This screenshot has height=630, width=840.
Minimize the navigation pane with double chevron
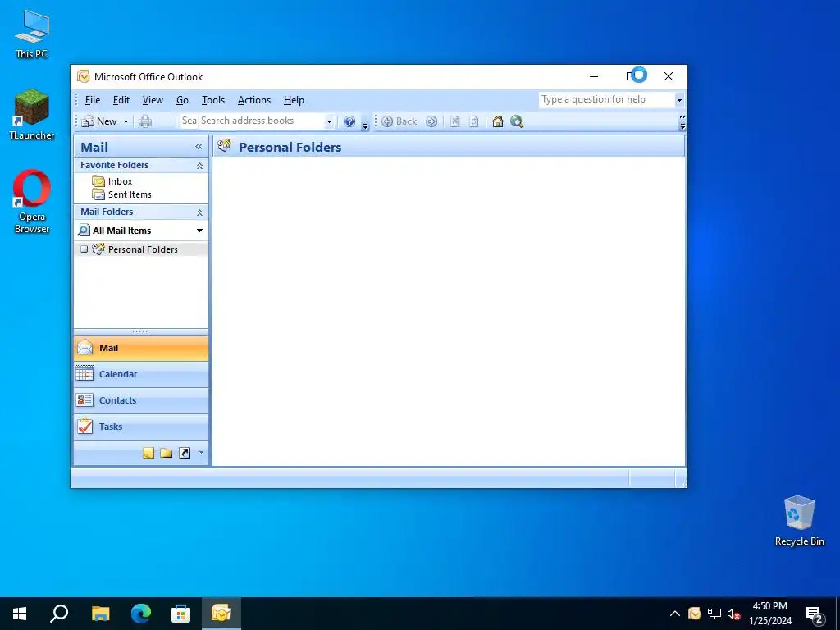[x=199, y=147]
